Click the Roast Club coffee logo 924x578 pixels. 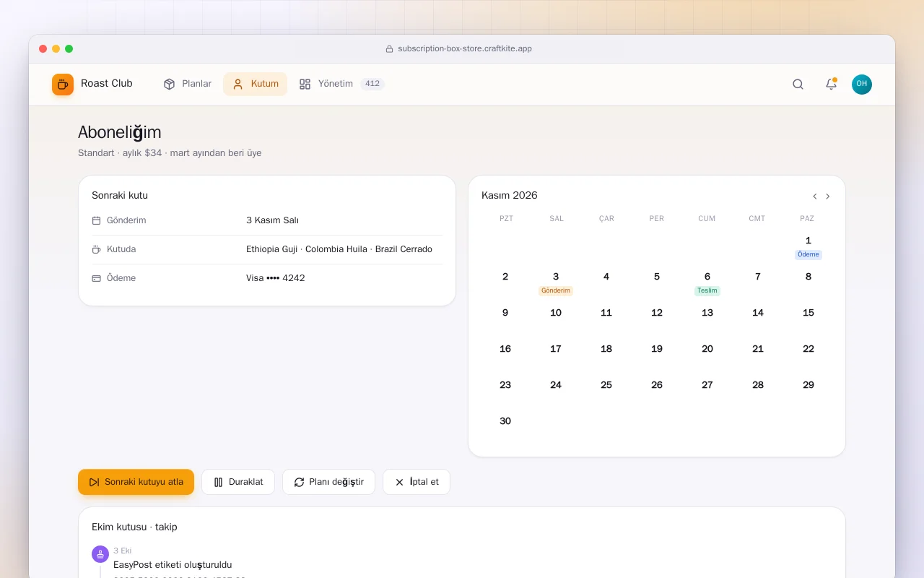point(63,85)
